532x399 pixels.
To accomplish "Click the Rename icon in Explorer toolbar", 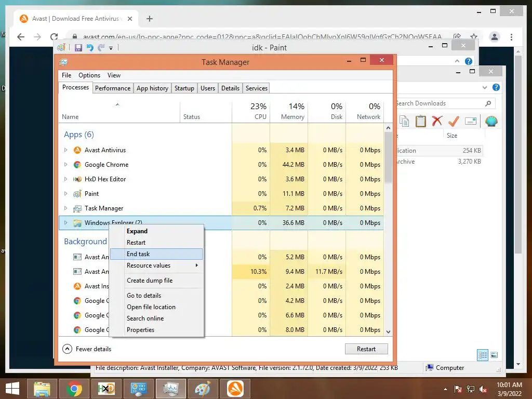I will click(x=471, y=121).
